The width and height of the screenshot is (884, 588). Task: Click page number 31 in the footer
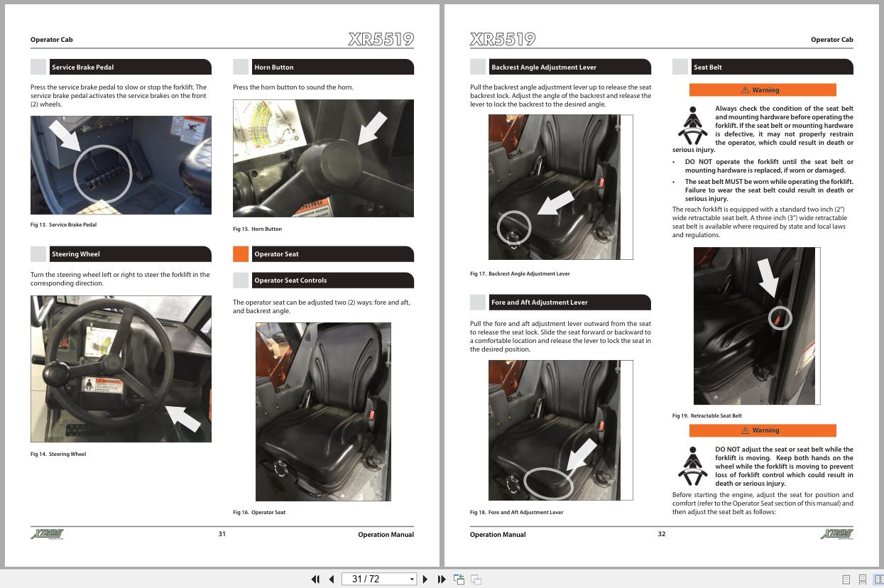pos(222,534)
